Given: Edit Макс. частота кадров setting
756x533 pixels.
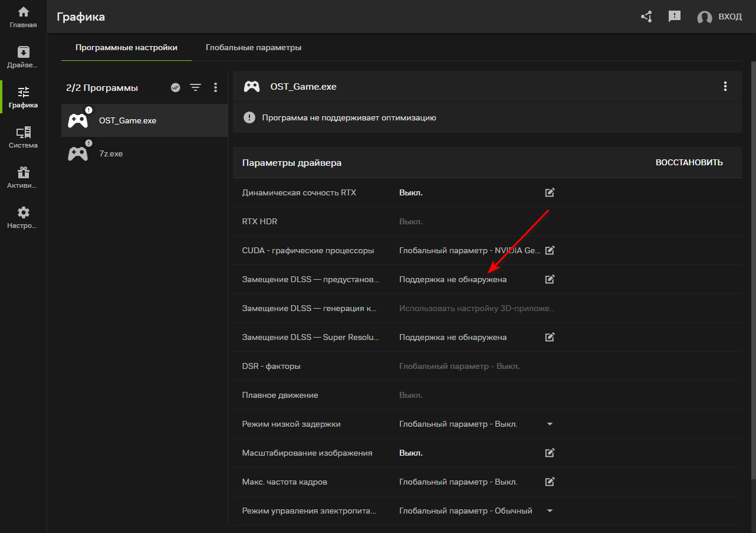Looking at the screenshot, I should click(550, 482).
